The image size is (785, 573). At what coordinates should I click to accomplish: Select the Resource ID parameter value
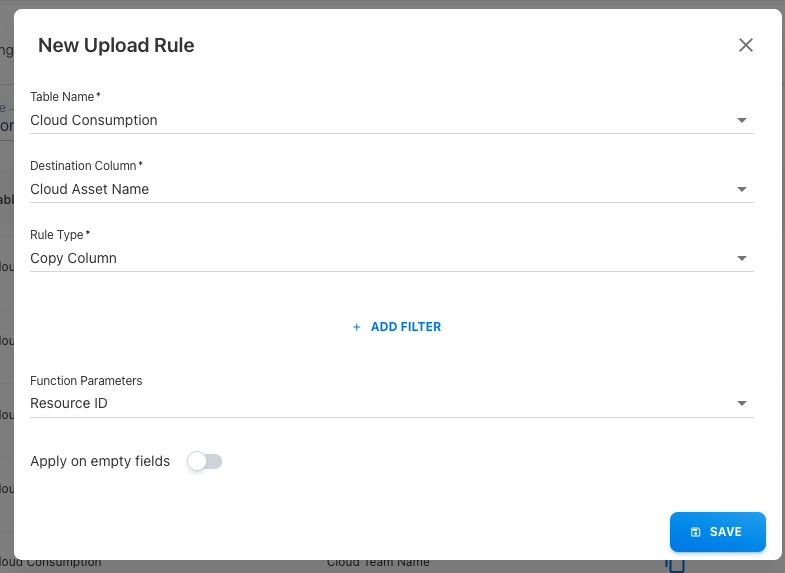69,403
